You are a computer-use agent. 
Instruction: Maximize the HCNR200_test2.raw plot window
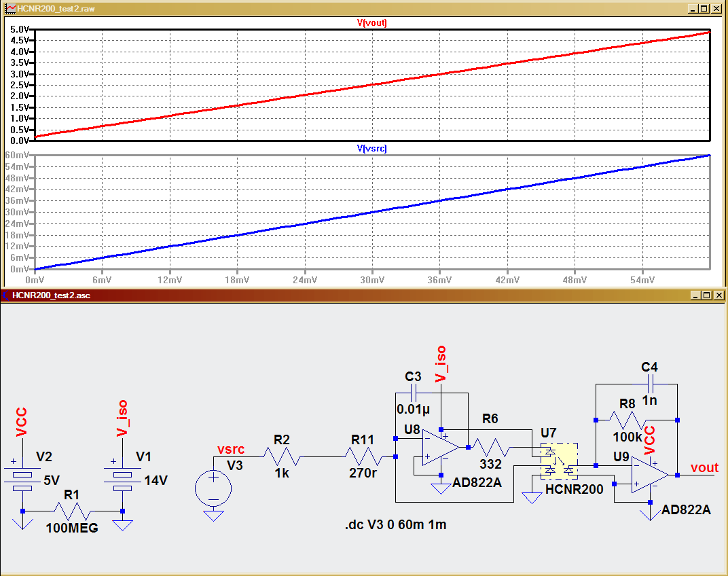[704, 9]
